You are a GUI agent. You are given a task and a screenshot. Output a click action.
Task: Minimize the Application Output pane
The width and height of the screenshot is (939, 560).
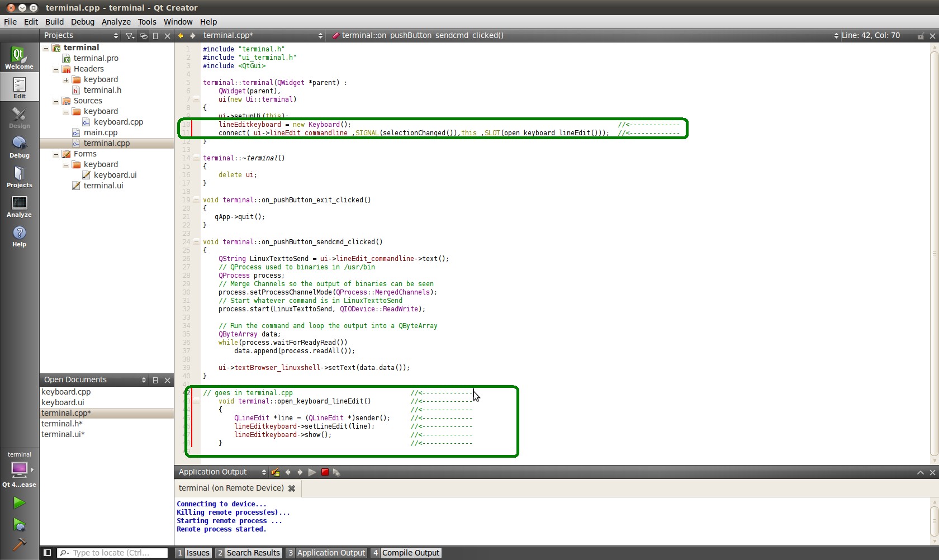(x=921, y=473)
